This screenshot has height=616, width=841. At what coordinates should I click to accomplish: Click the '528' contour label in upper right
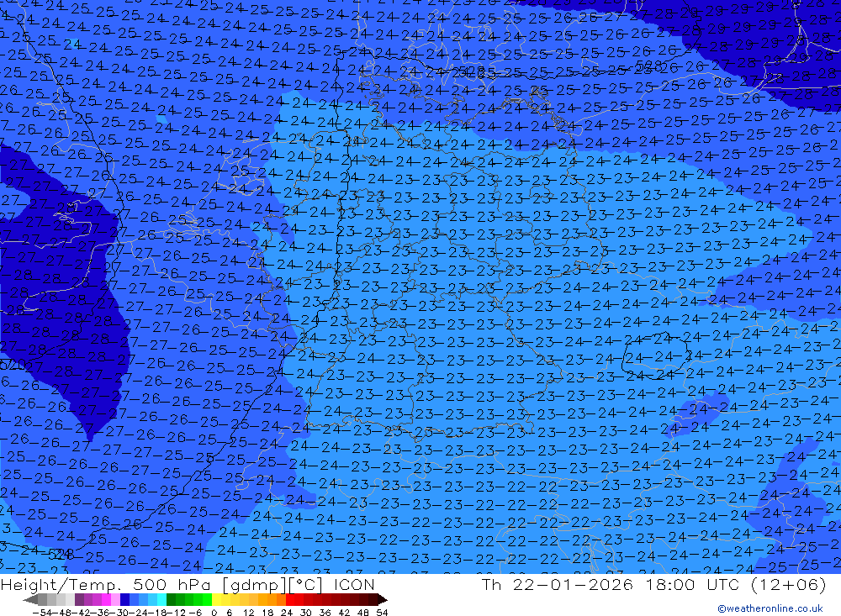648,66
